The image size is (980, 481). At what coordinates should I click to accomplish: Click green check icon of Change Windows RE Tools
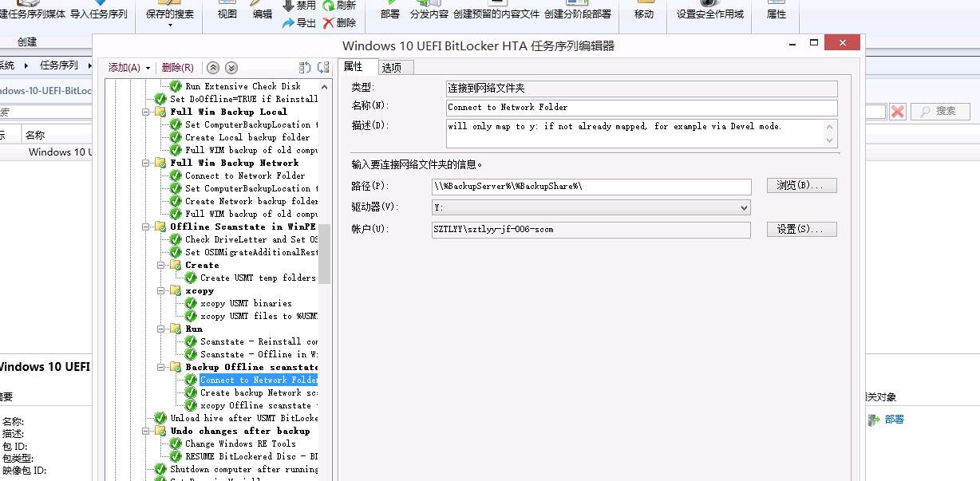pos(176,444)
